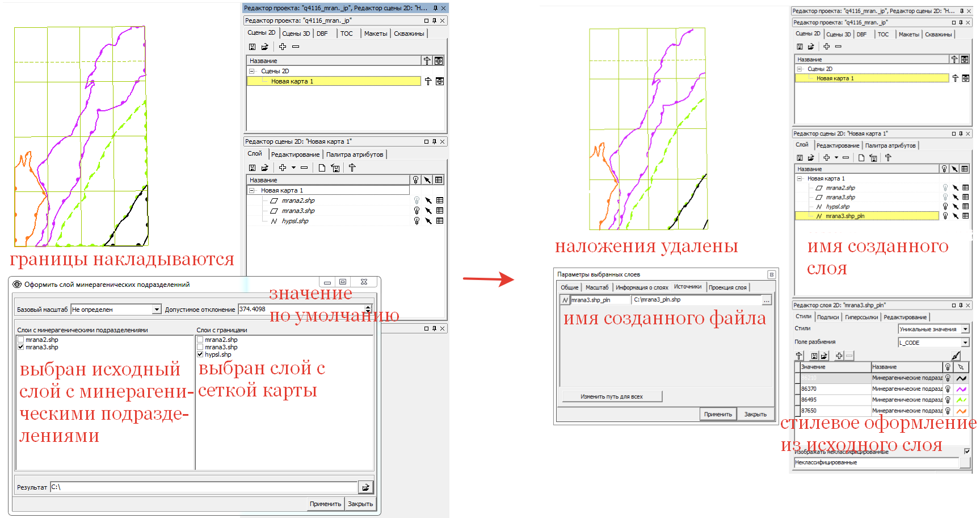This screenshot has width=980, height=518.
Task: Create new layer via left-hand Редактор сцены 2D page icon
Action: coord(322,168)
